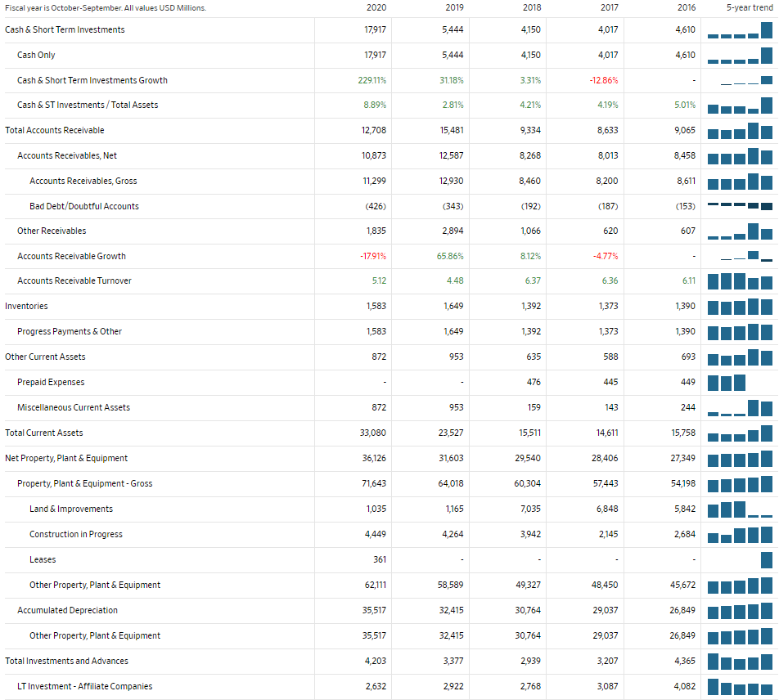Click the Property, Plant & Equipment - Gross label
The width and height of the screenshot is (779, 700).
(84, 483)
